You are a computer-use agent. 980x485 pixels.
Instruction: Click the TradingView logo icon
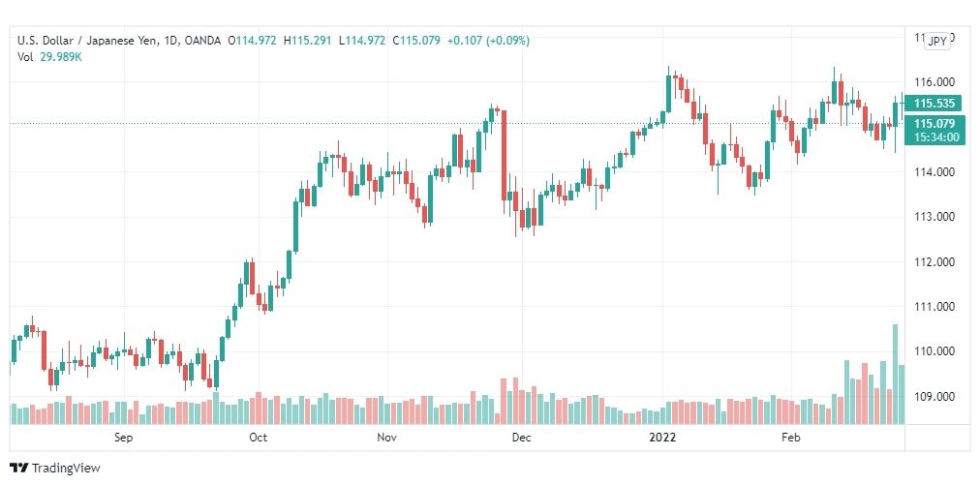click(x=19, y=469)
